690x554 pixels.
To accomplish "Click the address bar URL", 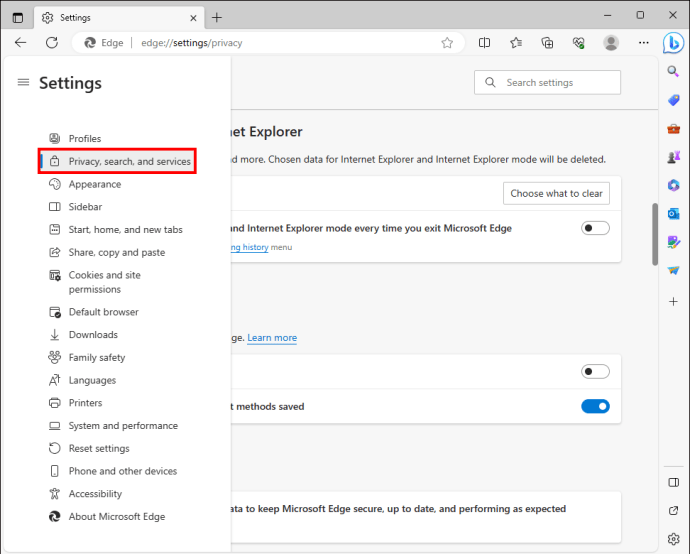I will click(x=191, y=43).
